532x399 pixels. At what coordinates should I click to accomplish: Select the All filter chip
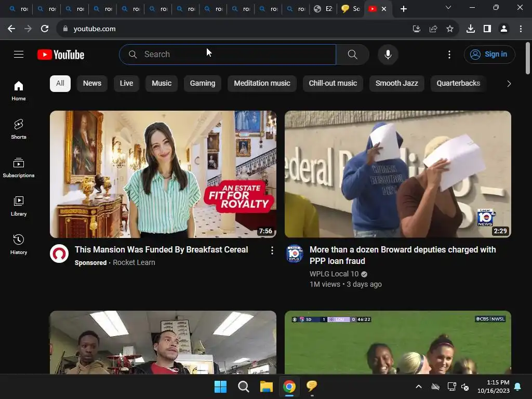(x=60, y=84)
